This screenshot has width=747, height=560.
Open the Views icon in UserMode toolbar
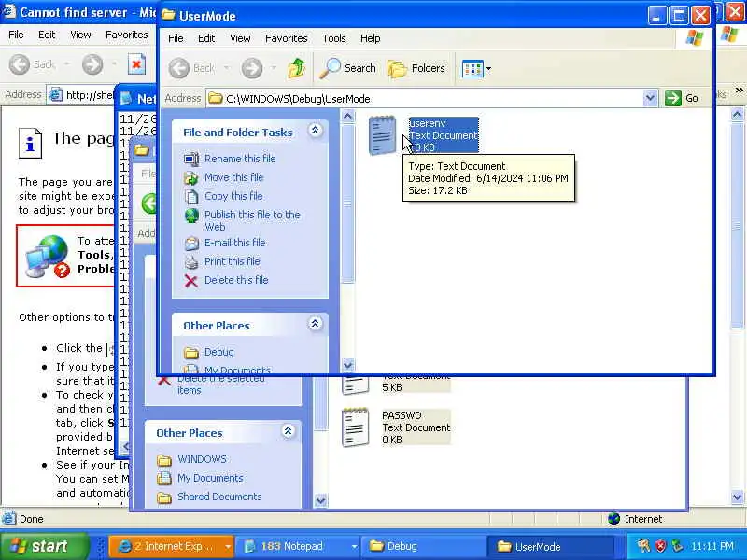coord(472,68)
